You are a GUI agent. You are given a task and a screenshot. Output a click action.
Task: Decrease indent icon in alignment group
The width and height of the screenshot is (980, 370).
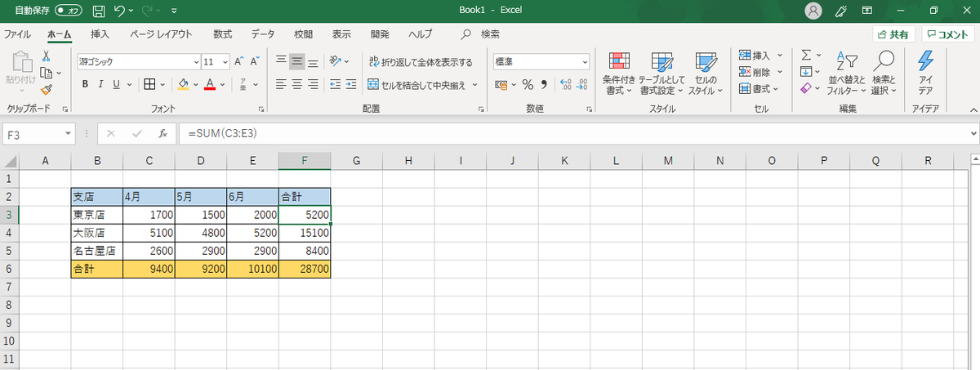click(x=335, y=84)
